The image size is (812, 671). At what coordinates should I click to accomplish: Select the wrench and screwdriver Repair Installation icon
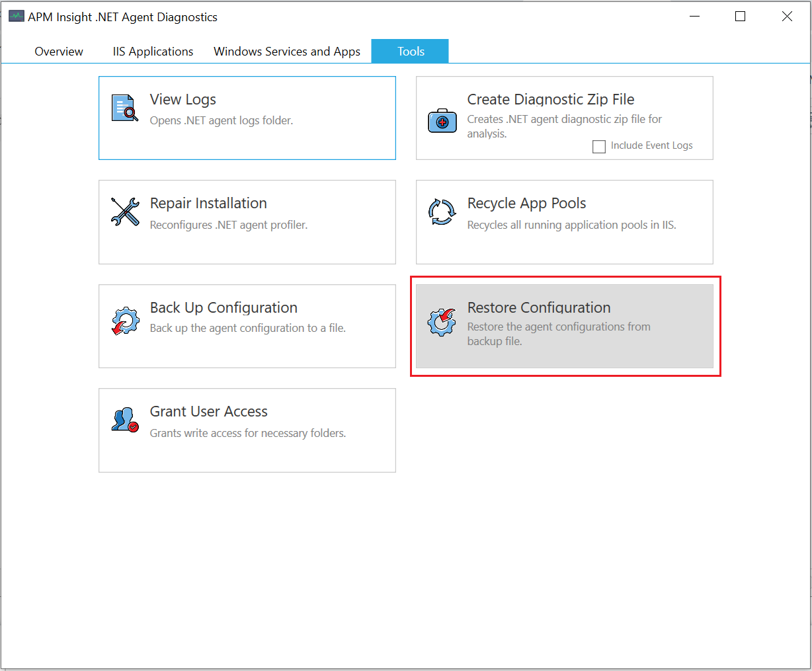(x=124, y=212)
